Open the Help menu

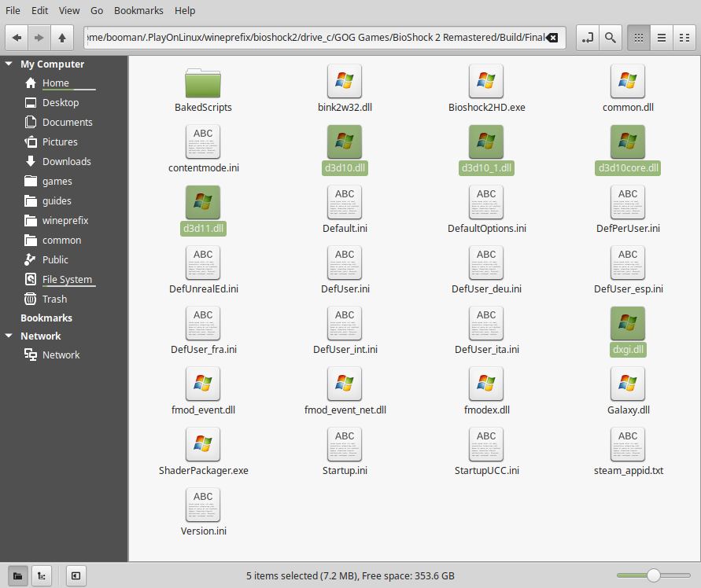pyautogui.click(x=185, y=11)
